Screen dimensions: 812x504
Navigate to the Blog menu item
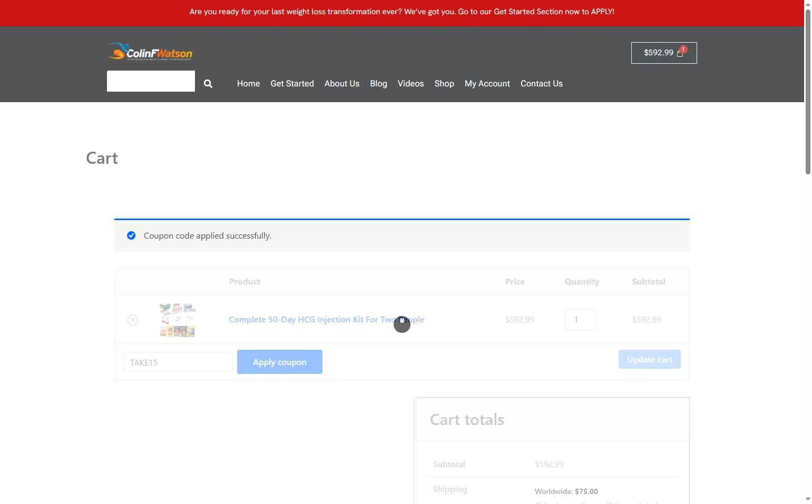(x=378, y=84)
